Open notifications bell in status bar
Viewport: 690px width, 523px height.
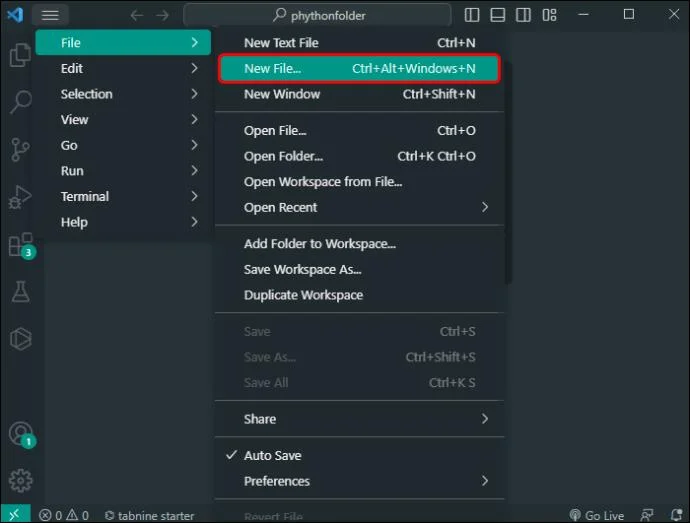tap(676, 515)
